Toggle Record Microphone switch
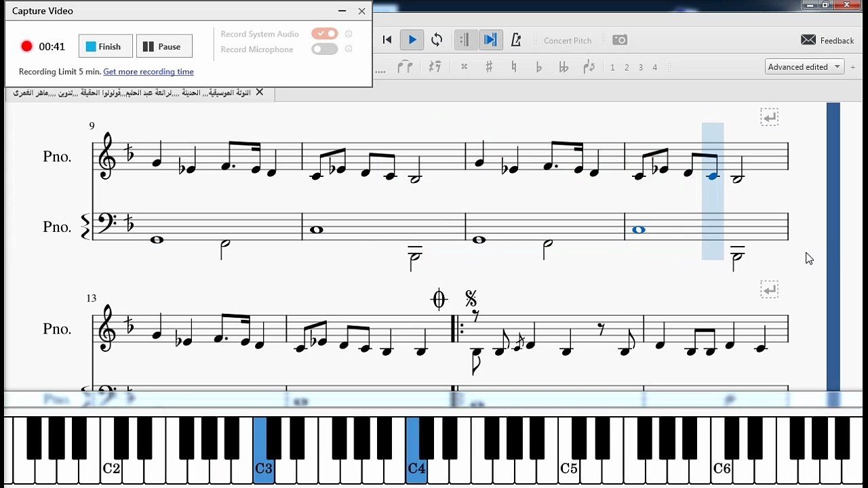The height and width of the screenshot is (488, 868). (324, 49)
